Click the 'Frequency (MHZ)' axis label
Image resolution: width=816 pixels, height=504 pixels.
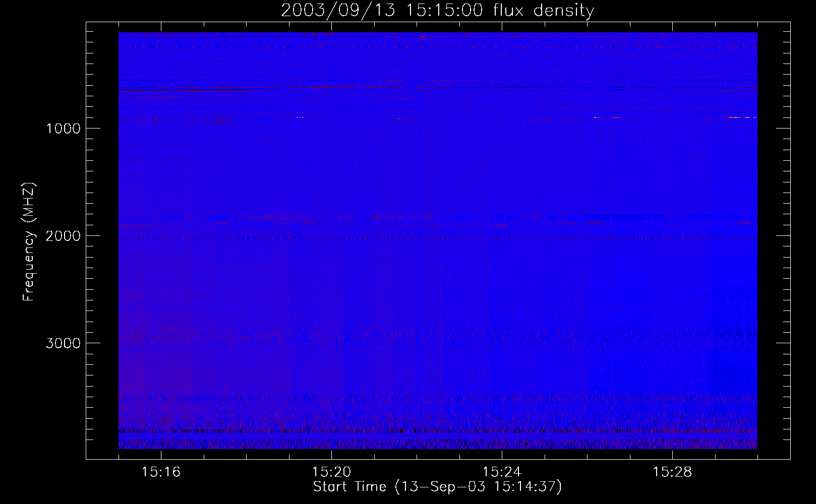pyautogui.click(x=29, y=242)
